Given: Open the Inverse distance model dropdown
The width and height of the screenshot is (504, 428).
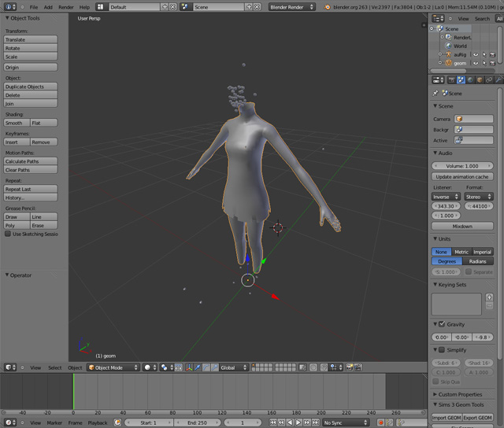Looking at the screenshot, I should coord(446,197).
